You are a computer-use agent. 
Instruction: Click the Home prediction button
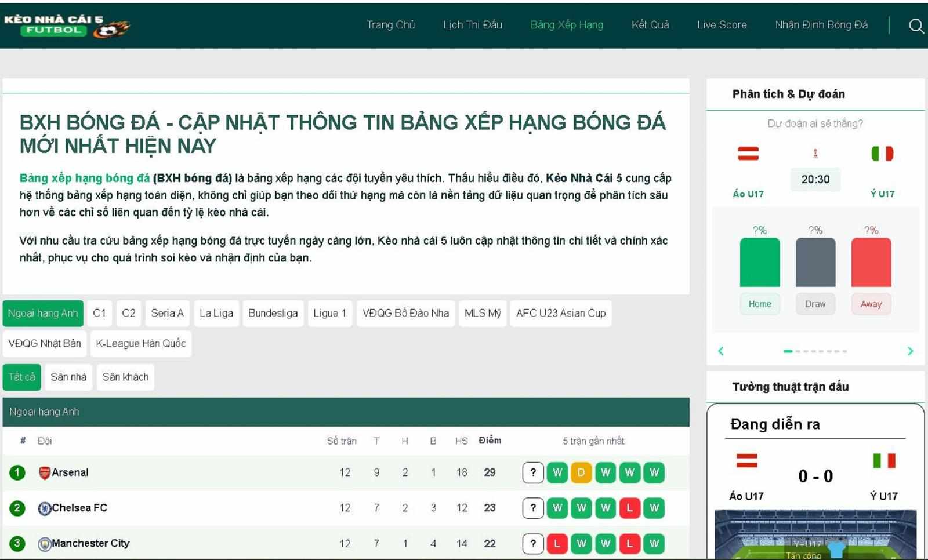pyautogui.click(x=760, y=304)
